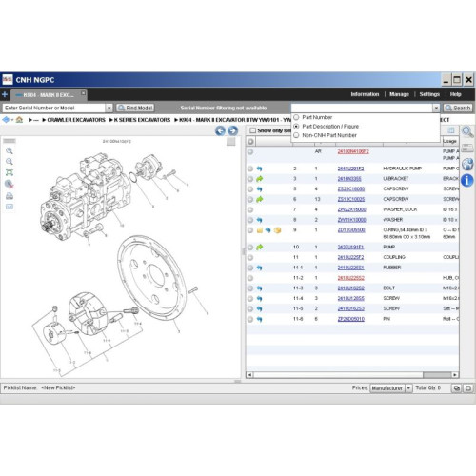The image size is (476, 476).
Task: Focus the Enter Serial Number or Model field
Action: tap(54, 108)
